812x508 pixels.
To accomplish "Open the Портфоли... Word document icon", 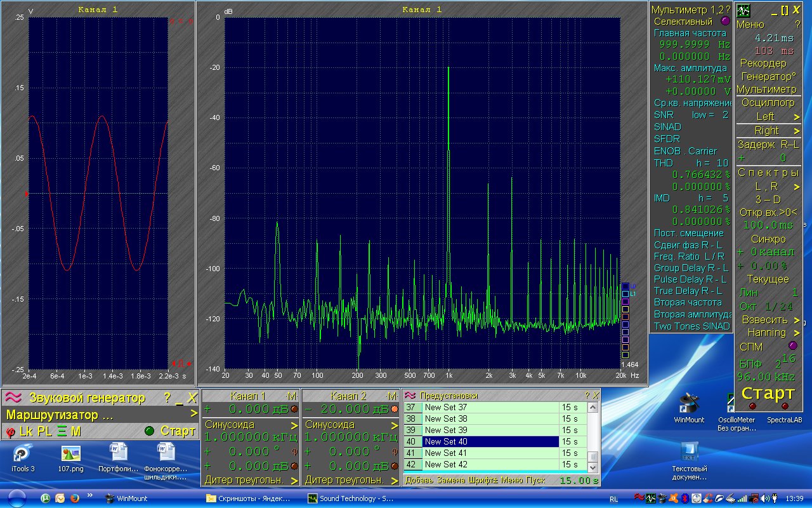I will coord(119,453).
